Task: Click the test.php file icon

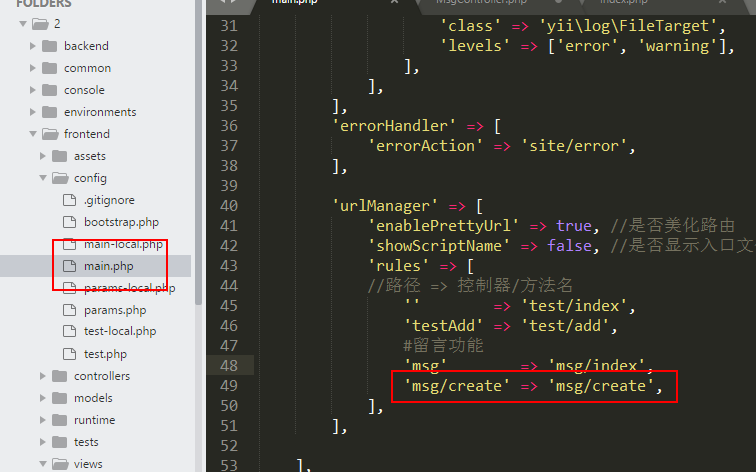Action: click(x=69, y=354)
